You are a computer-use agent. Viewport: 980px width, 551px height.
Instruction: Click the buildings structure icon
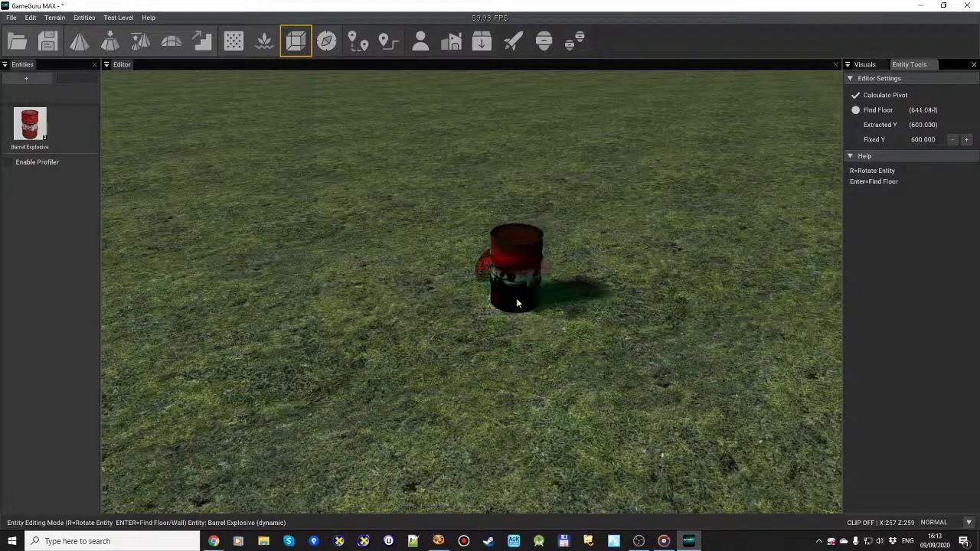click(x=451, y=41)
